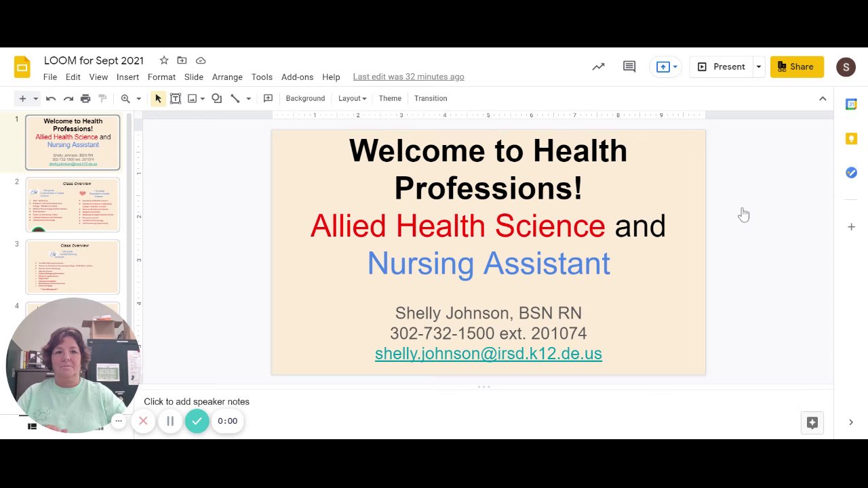The width and height of the screenshot is (868, 488).
Task: Click the Move to folder icon
Action: click(182, 60)
